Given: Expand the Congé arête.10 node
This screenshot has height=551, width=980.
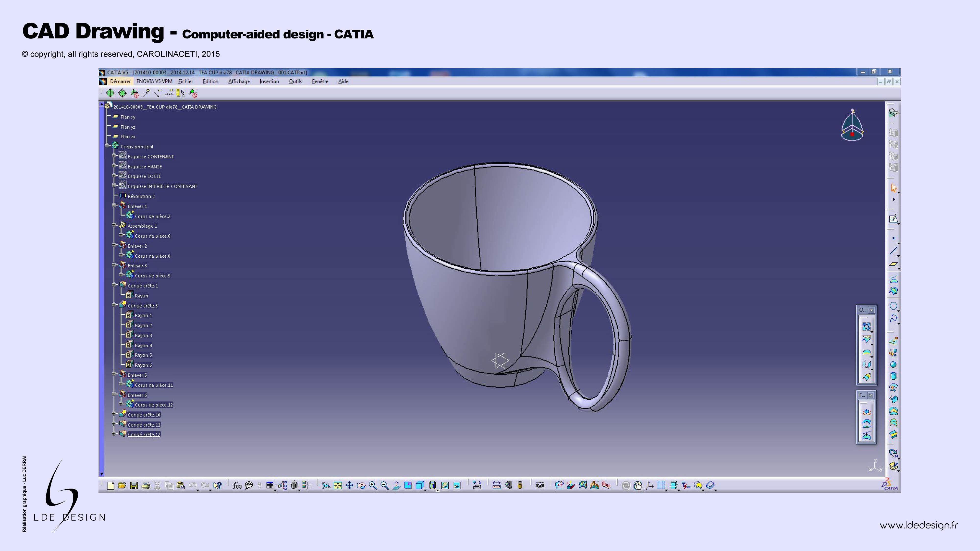Looking at the screenshot, I should click(x=114, y=413).
